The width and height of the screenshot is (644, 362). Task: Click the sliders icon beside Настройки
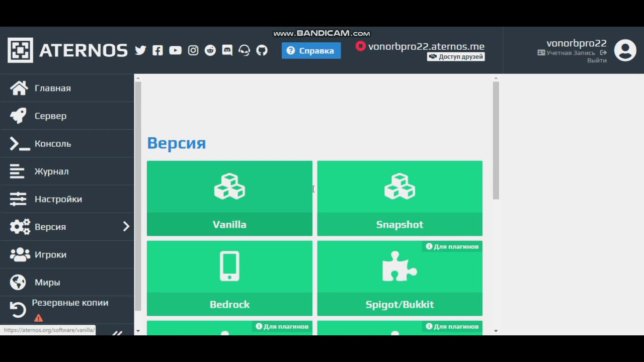tap(18, 199)
